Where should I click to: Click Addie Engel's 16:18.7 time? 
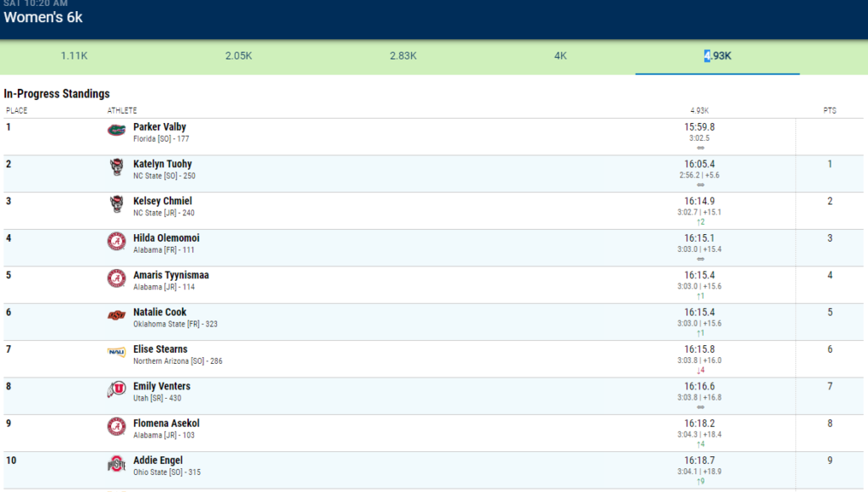(x=699, y=461)
